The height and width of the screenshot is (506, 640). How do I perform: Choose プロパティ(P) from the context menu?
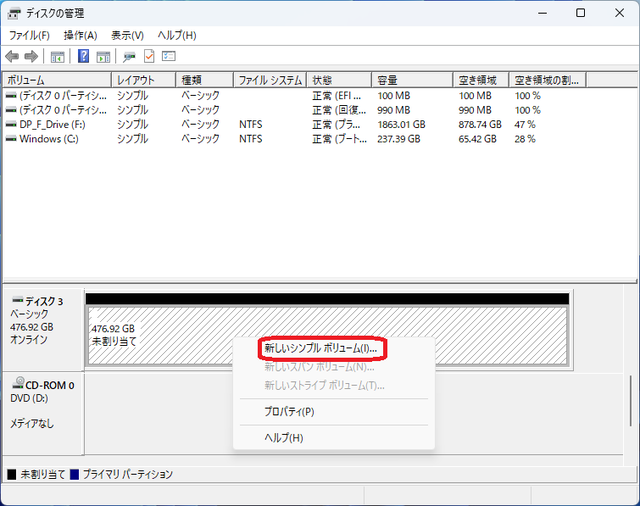[289, 411]
